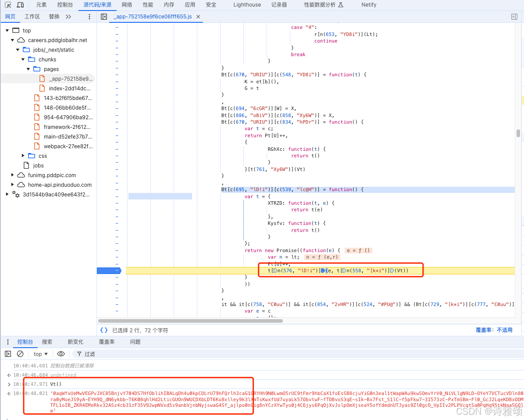
Task: Switch to the 安全 panel tab
Action: click(x=211, y=5)
